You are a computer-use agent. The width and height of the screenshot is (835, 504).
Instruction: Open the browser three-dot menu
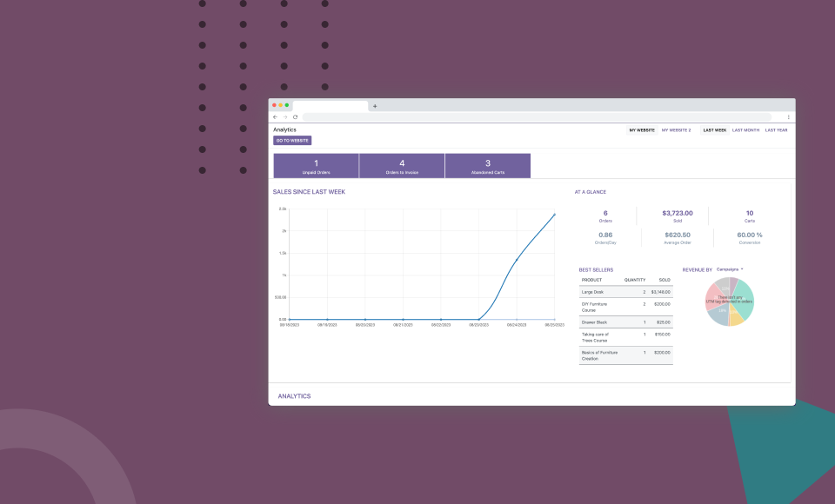(x=788, y=116)
